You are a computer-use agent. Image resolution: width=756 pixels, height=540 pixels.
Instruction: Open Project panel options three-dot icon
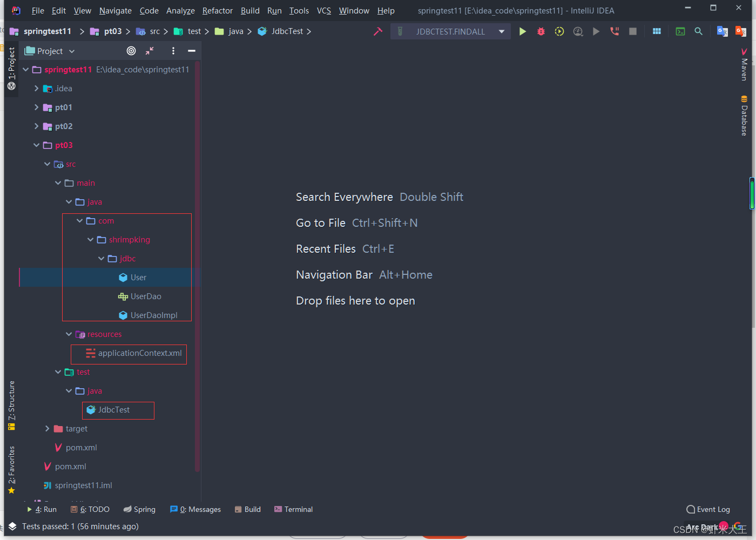pyautogui.click(x=173, y=51)
